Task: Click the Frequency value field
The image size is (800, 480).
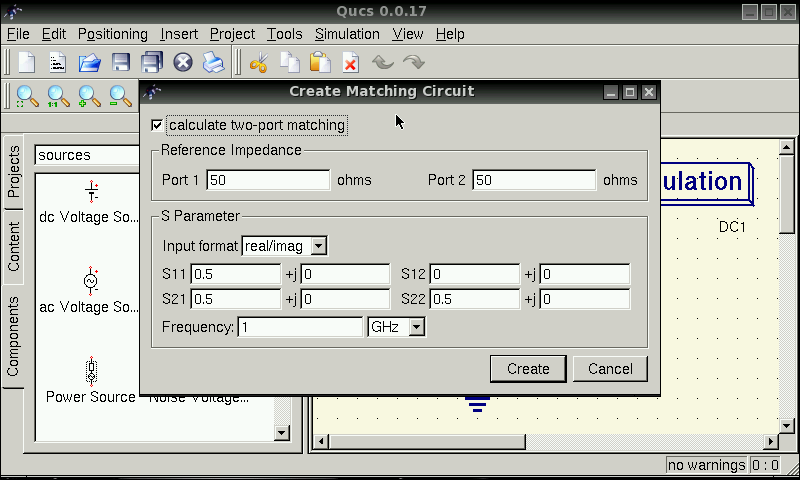Action: [299, 327]
